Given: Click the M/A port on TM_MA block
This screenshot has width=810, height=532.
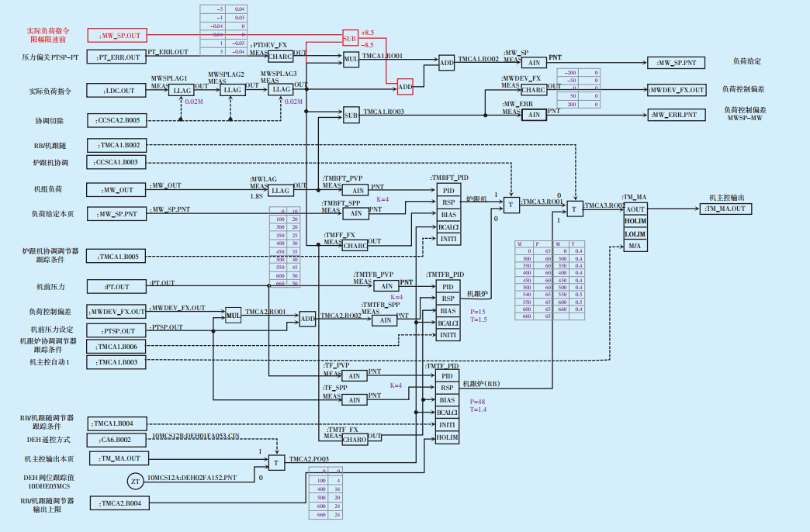Looking at the screenshot, I should pos(635,246).
